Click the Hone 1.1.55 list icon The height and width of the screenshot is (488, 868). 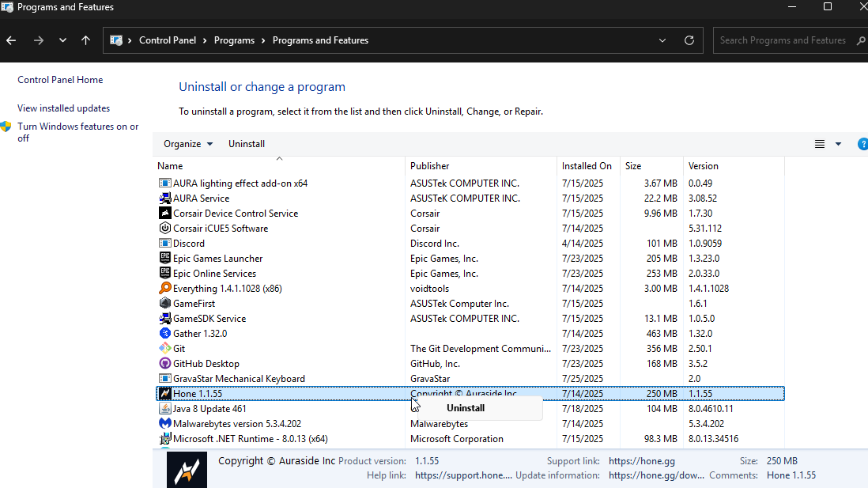click(x=165, y=393)
